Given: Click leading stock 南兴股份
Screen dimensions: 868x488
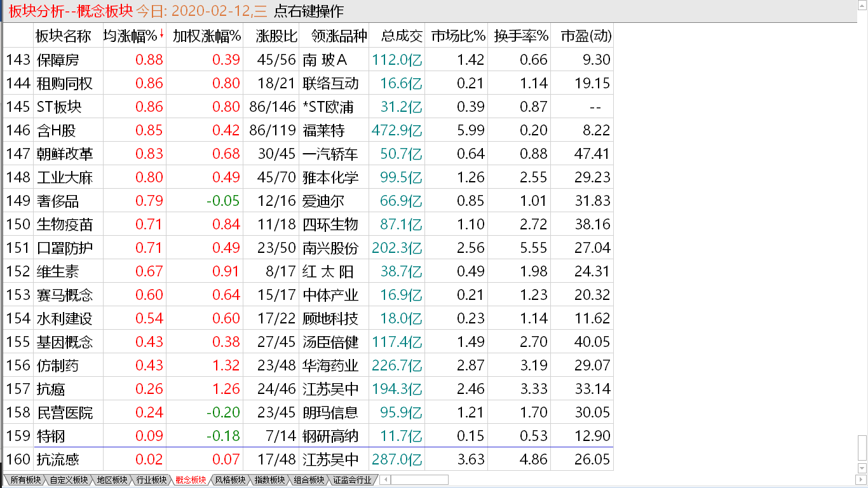Looking at the screenshot, I should pos(330,248).
